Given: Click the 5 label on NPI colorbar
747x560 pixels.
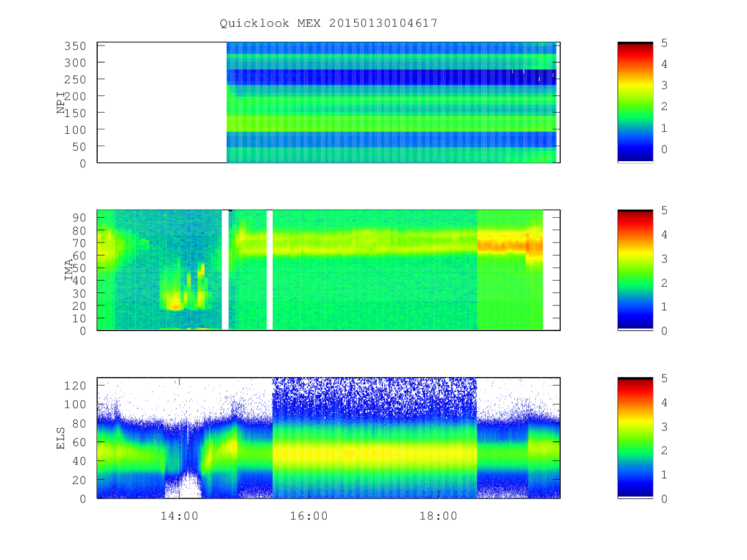Looking at the screenshot, I should click(664, 43).
